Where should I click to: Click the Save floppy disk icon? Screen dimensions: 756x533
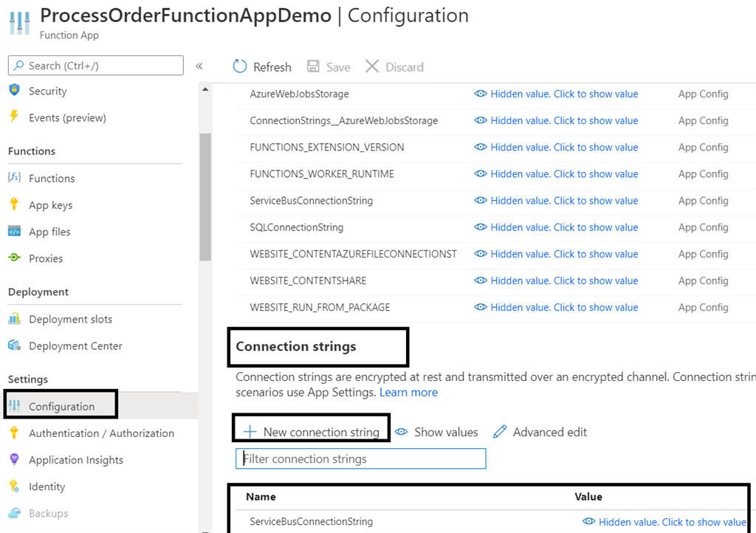pos(313,66)
